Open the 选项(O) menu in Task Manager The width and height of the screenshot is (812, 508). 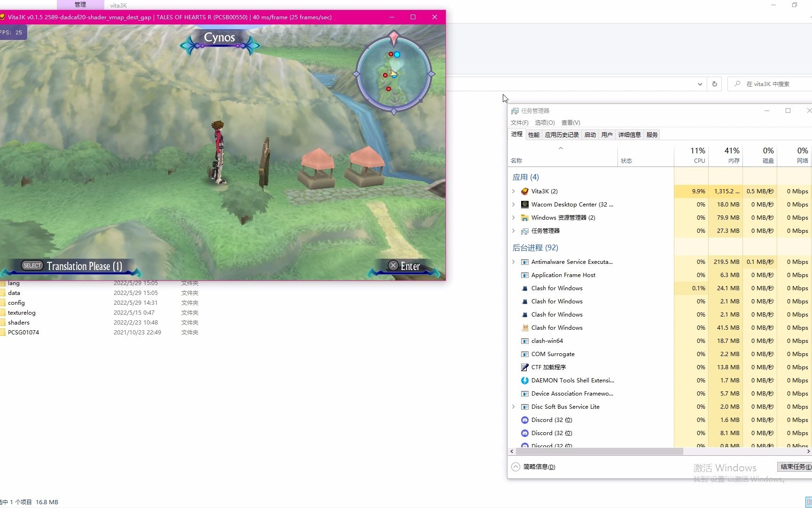[x=545, y=123]
